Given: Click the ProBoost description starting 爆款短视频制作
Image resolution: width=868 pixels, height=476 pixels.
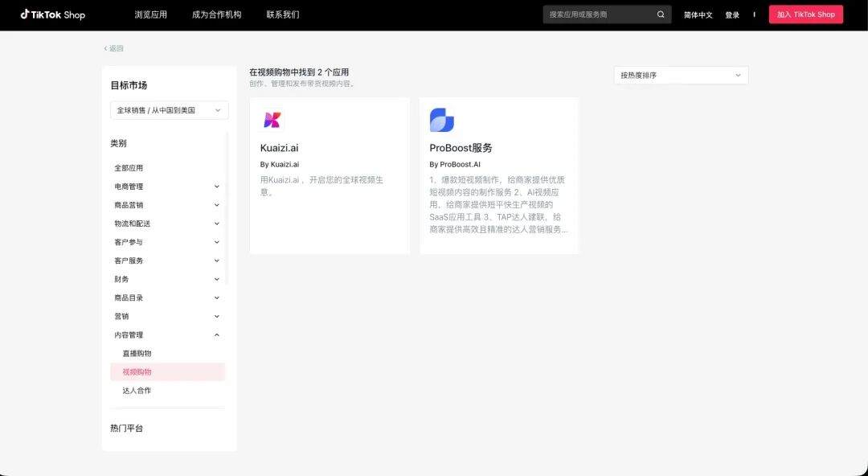Looking at the screenshot, I should (498, 204).
